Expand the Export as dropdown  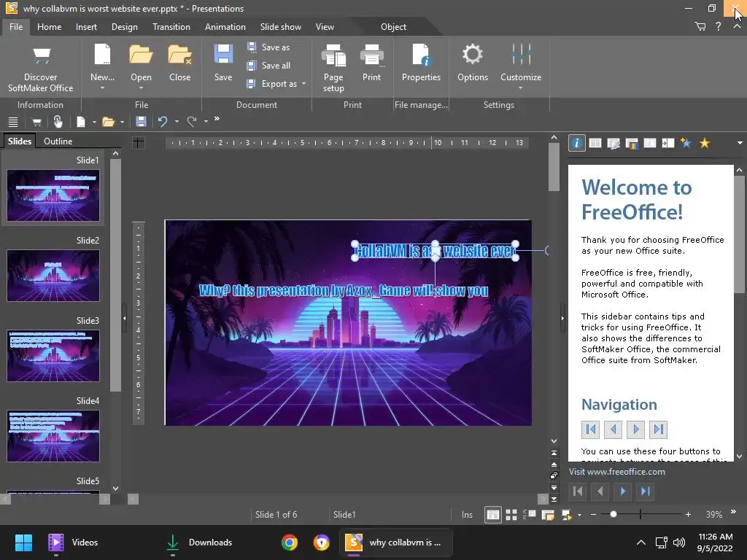click(303, 84)
